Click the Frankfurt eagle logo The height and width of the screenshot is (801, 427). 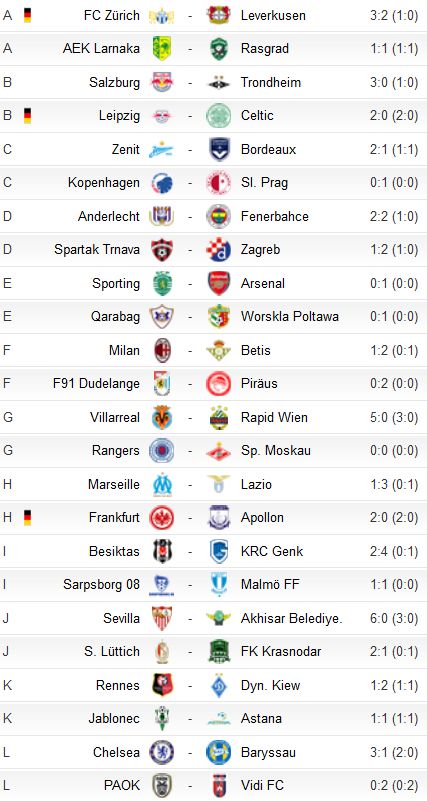tap(162, 518)
